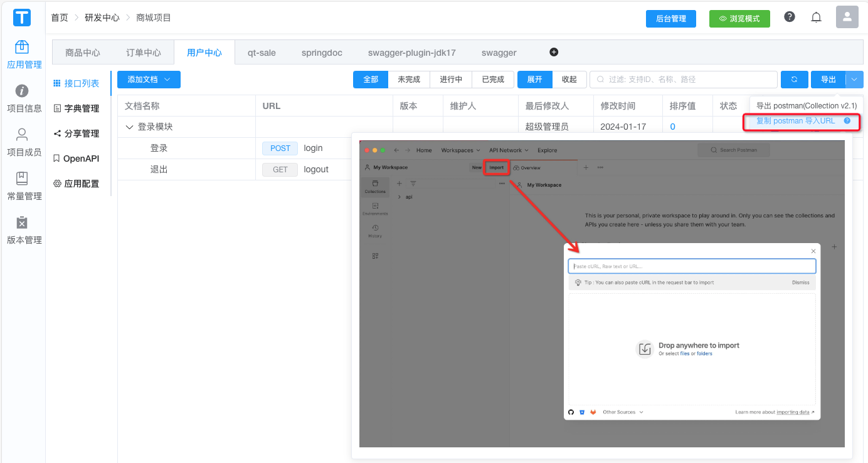Filter by 全部 status
Image resolution: width=868 pixels, height=463 pixels.
click(x=371, y=80)
